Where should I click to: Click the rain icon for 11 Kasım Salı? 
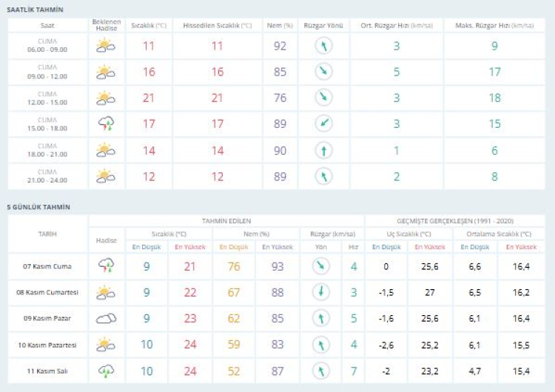[106, 371]
